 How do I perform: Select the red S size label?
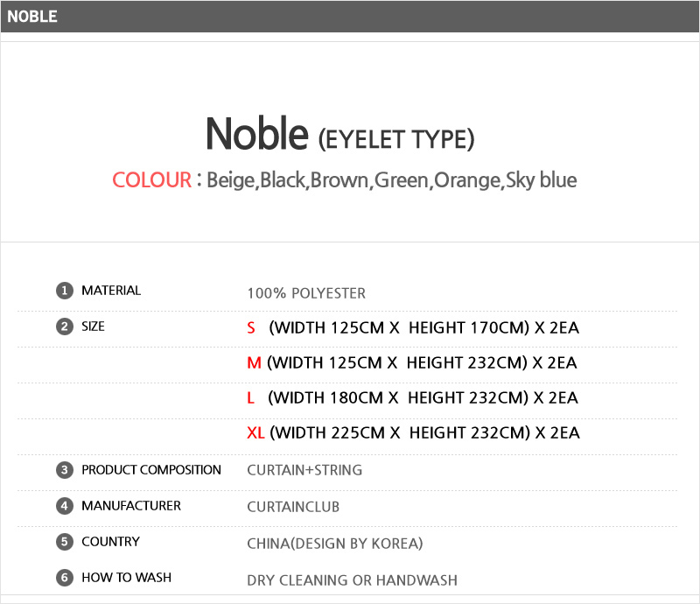tap(251, 328)
